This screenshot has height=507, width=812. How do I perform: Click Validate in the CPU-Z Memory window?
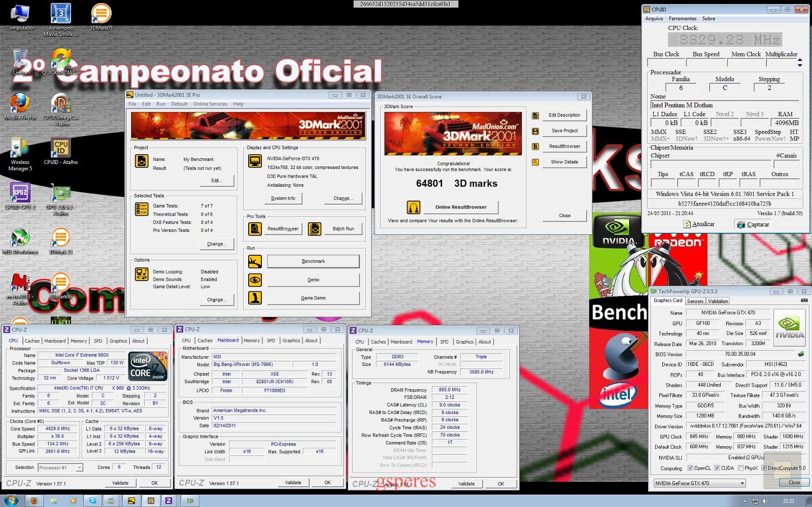[466, 484]
